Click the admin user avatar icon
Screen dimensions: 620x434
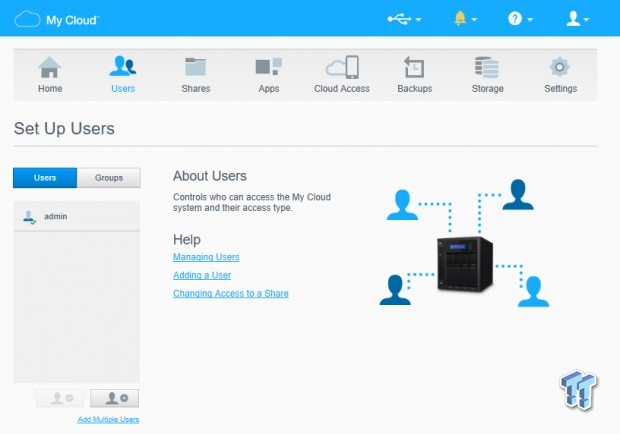pos(29,217)
